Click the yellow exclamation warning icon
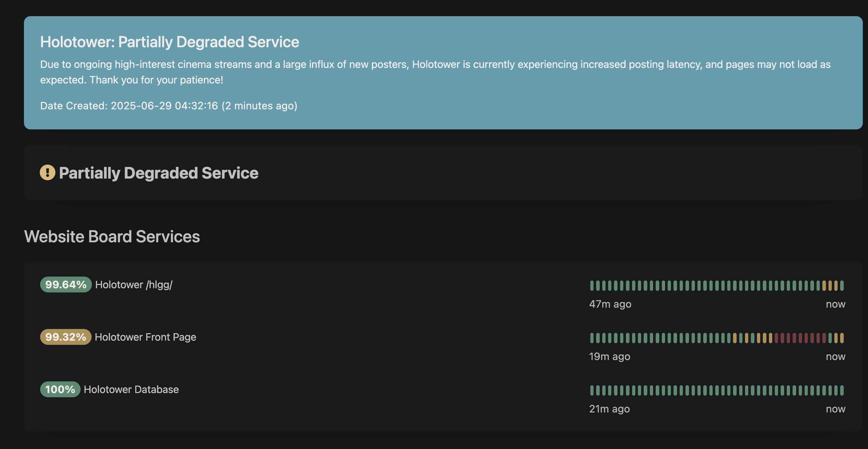Viewport: 868px width, 449px height. pyautogui.click(x=48, y=172)
